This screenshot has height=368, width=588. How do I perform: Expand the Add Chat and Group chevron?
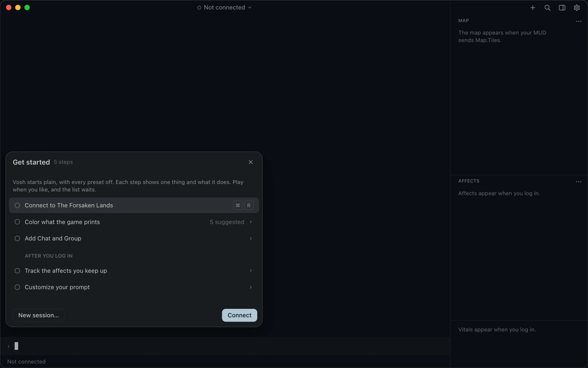251,238
